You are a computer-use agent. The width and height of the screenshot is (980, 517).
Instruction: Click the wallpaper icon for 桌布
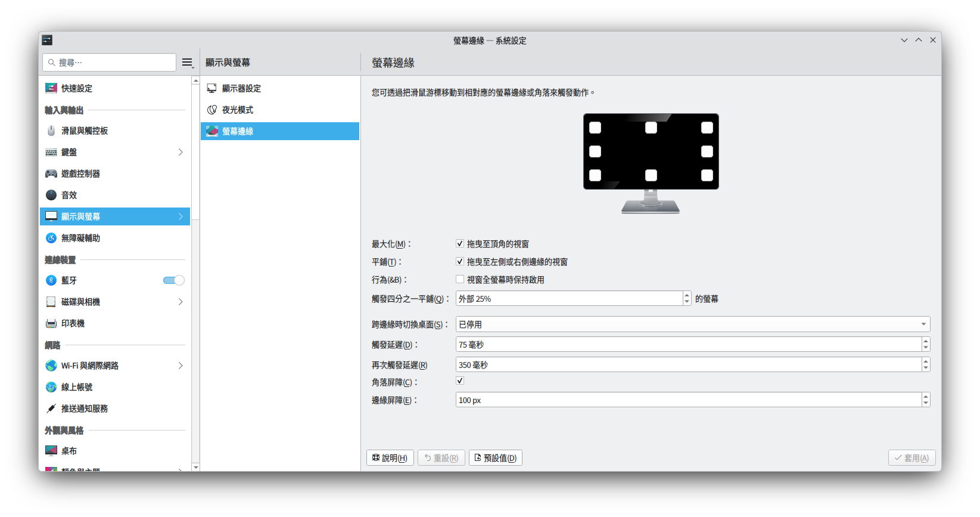pyautogui.click(x=51, y=451)
